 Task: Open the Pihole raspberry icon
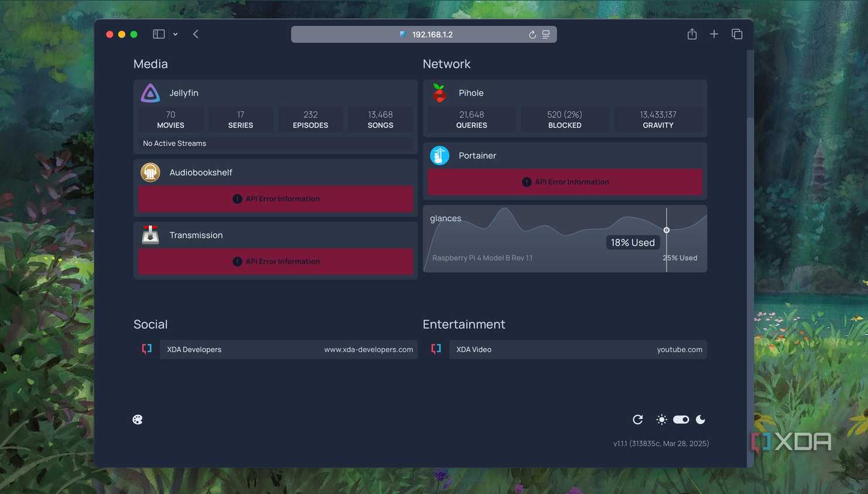[440, 93]
